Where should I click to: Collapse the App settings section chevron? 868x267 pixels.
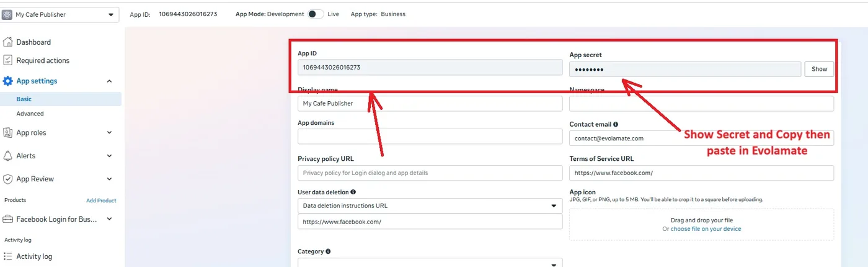pos(110,81)
